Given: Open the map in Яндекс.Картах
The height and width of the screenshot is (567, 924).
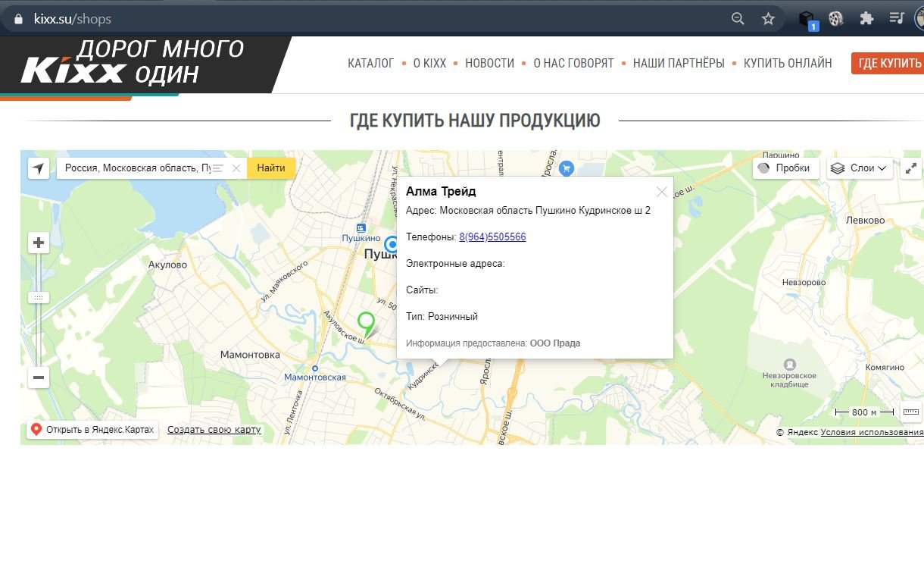Looking at the screenshot, I should (92, 430).
